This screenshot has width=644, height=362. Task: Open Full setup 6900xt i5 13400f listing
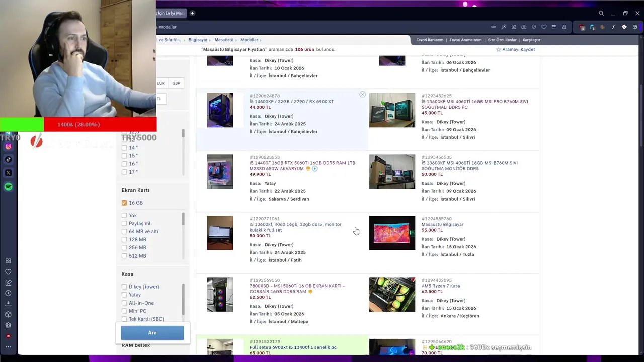coord(293,347)
